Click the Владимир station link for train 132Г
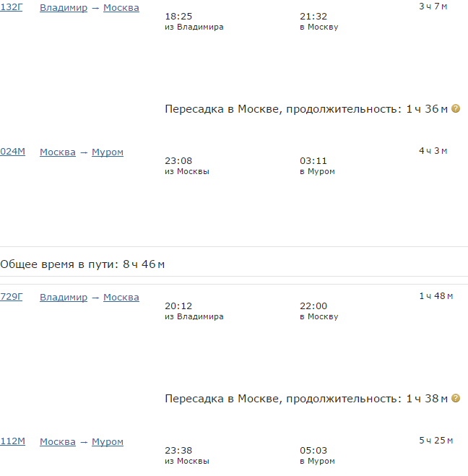Image resolution: width=468 pixels, height=476 pixels. pos(64,8)
